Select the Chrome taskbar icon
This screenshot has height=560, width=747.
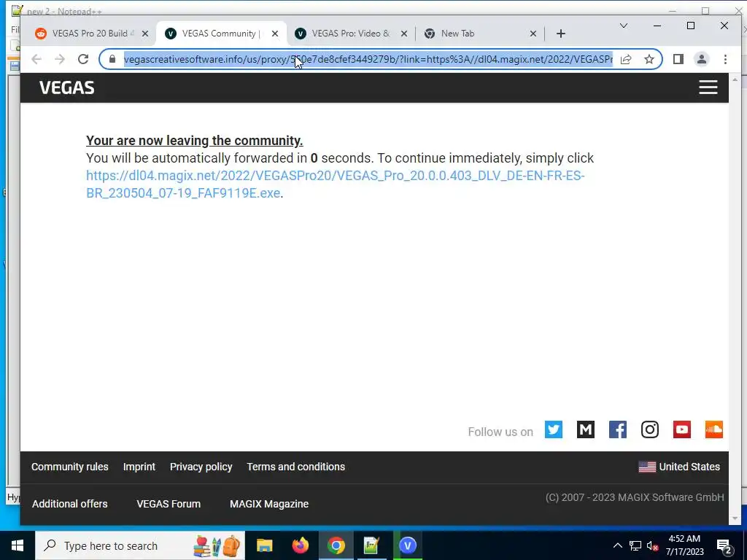click(336, 545)
